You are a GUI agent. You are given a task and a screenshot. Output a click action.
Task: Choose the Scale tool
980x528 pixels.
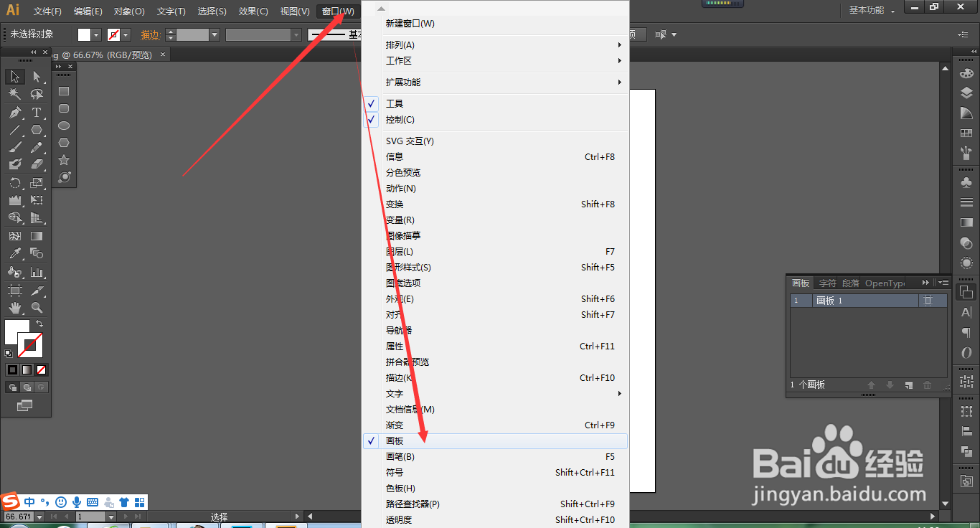click(x=37, y=183)
